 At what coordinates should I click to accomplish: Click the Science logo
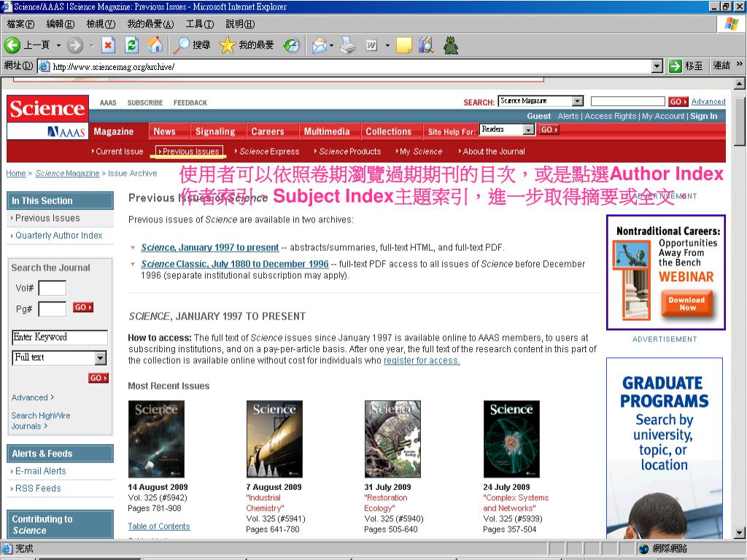(47, 109)
